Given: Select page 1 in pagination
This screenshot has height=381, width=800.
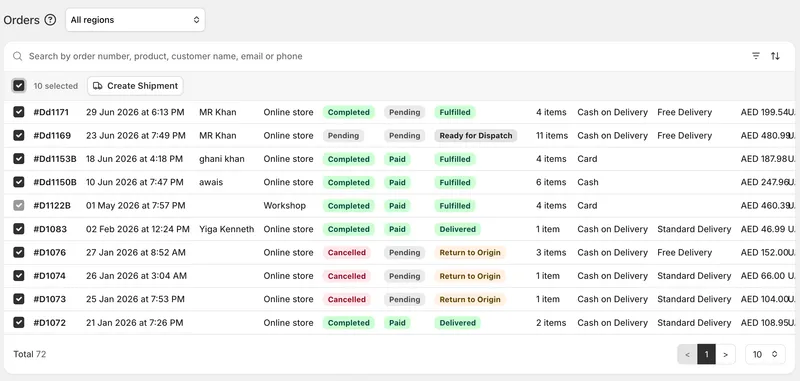Looking at the screenshot, I should coord(706,354).
